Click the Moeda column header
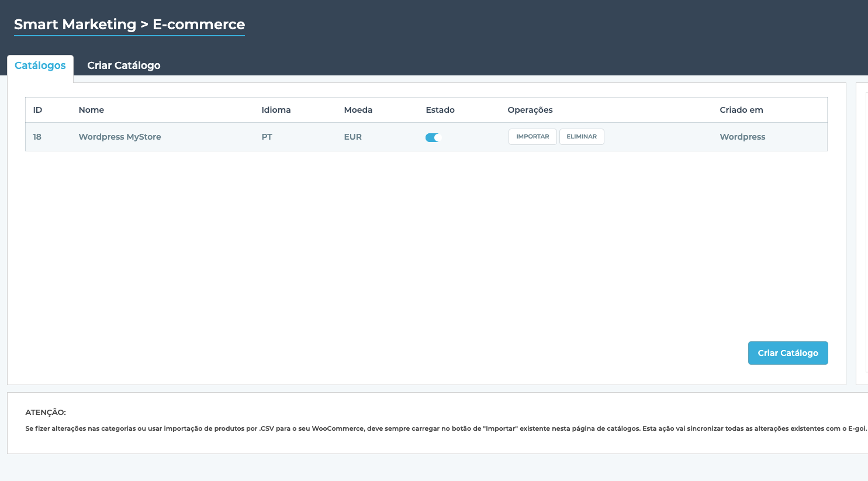 click(x=358, y=110)
